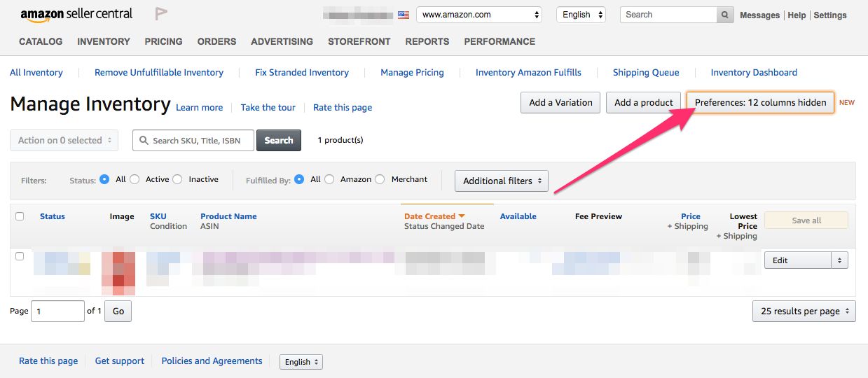Open Settings in the header
868x378 pixels.
pyautogui.click(x=830, y=15)
